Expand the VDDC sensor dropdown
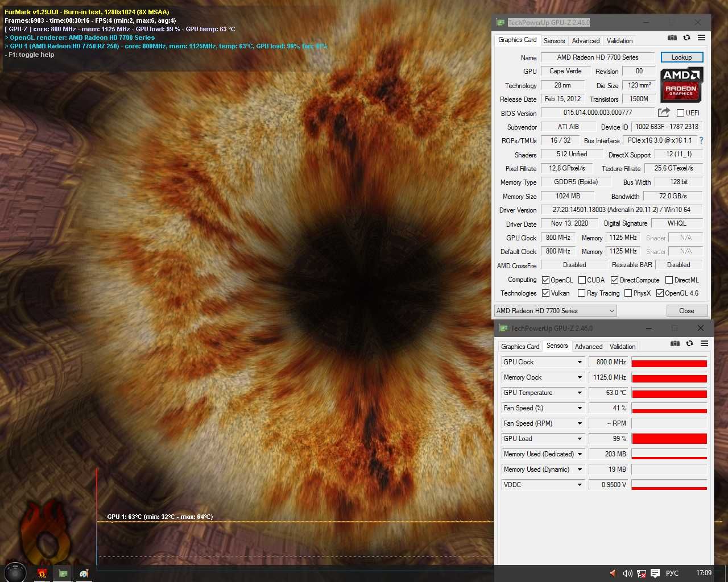 pos(580,485)
